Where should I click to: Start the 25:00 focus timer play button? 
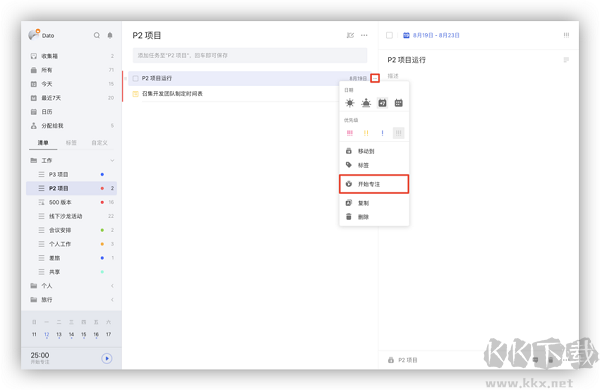107,359
